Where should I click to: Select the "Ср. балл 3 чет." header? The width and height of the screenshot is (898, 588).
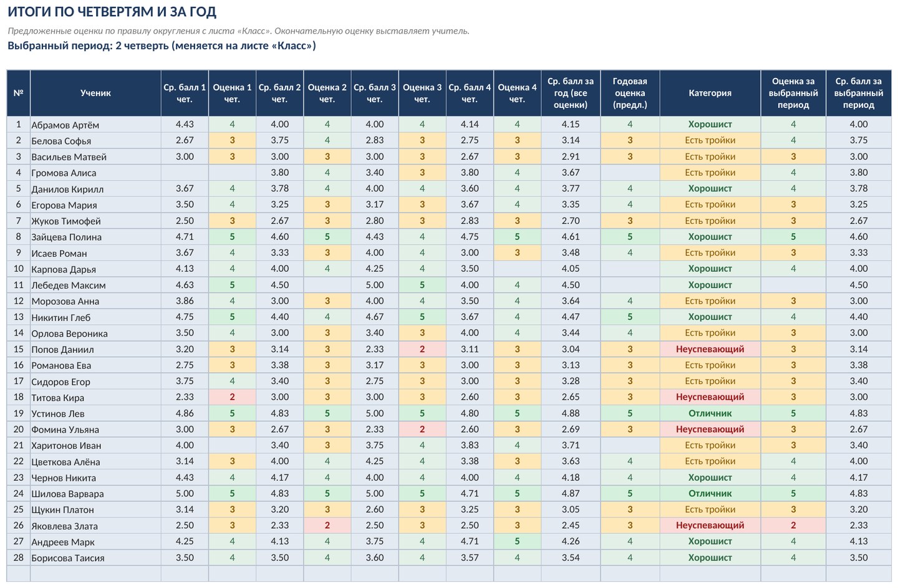pos(375,93)
